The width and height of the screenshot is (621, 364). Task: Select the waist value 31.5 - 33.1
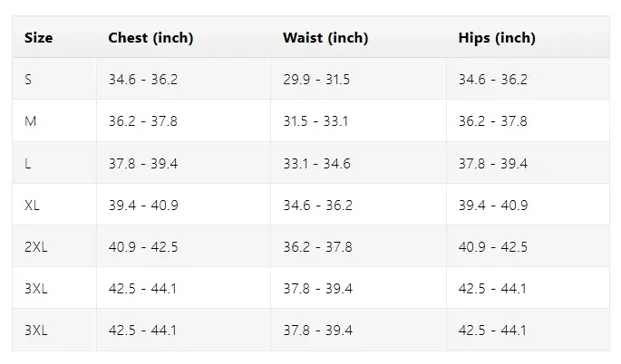(x=316, y=121)
